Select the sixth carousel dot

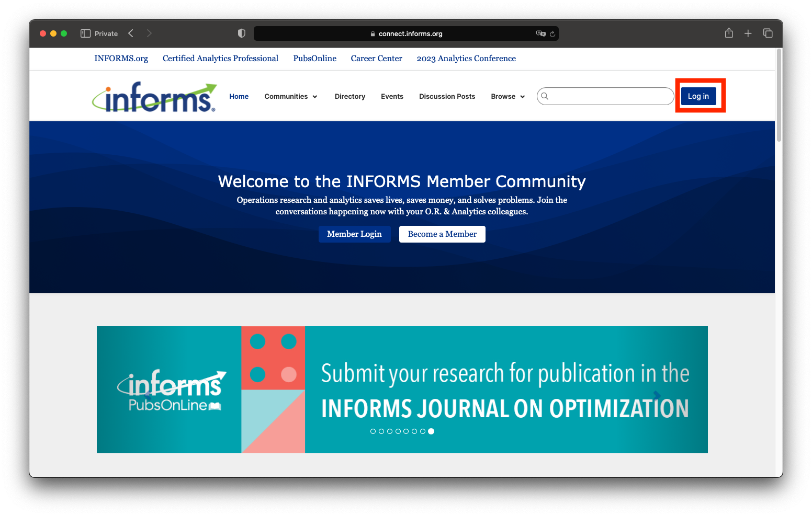pyautogui.click(x=414, y=431)
